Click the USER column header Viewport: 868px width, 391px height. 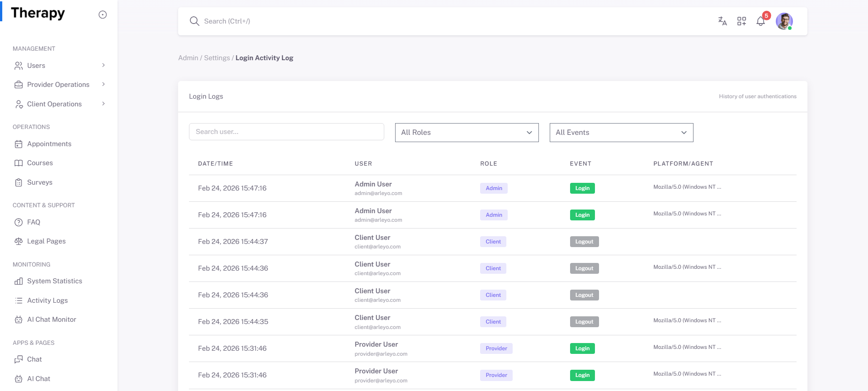[363, 164]
